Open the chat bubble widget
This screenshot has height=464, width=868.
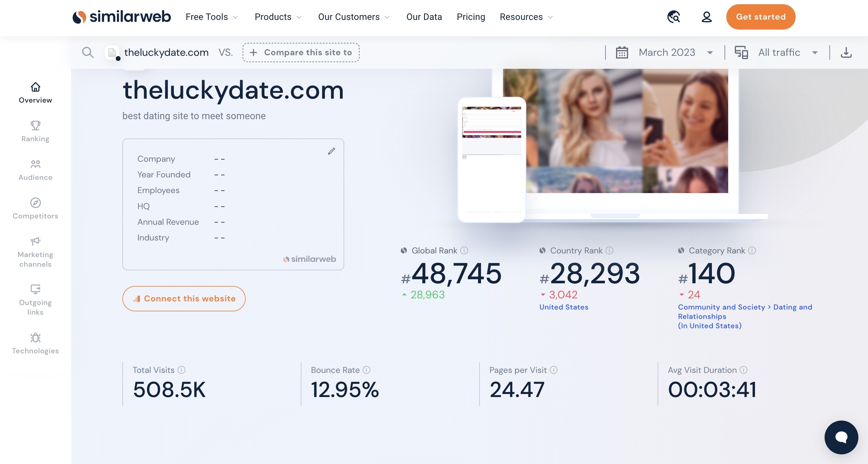(841, 437)
